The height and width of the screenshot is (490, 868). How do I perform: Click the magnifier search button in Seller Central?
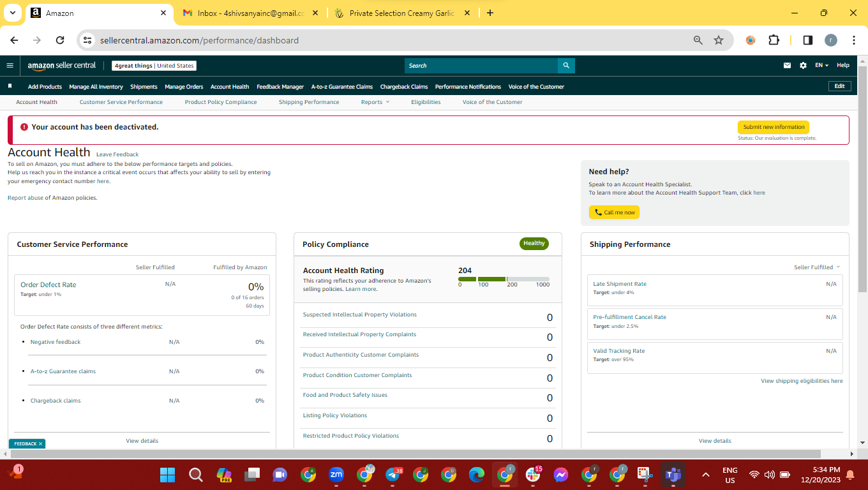[x=566, y=66]
